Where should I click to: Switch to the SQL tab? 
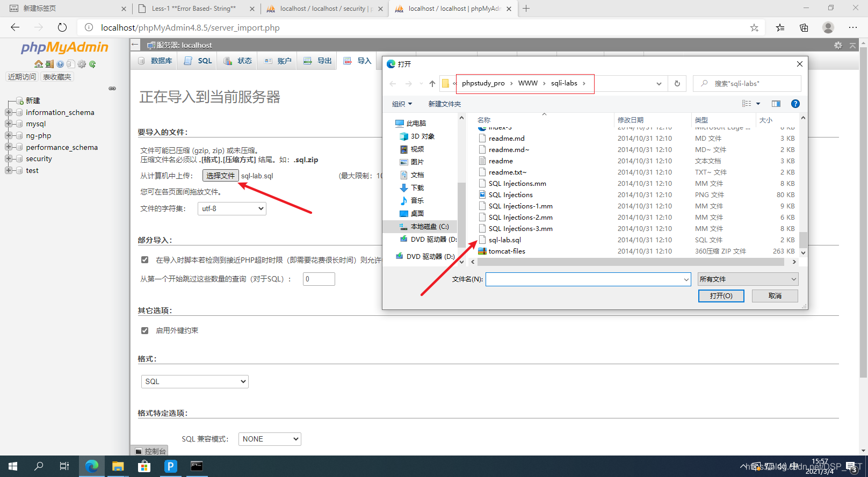point(198,61)
